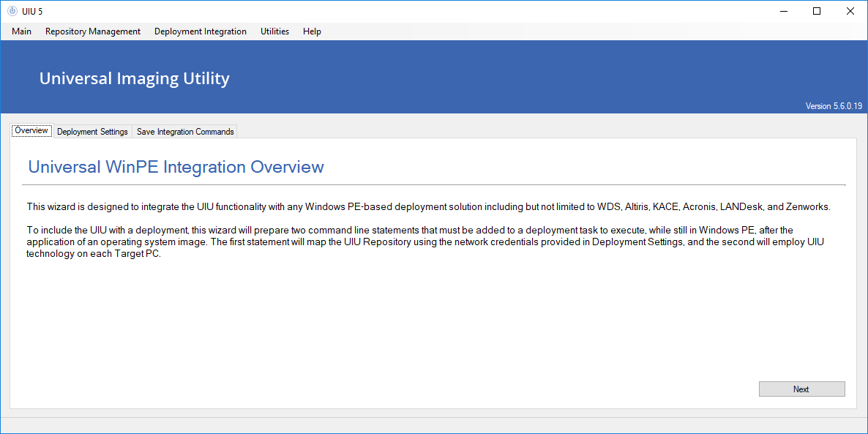Click the Next button
Image resolution: width=868 pixels, height=434 pixels.
(x=801, y=389)
